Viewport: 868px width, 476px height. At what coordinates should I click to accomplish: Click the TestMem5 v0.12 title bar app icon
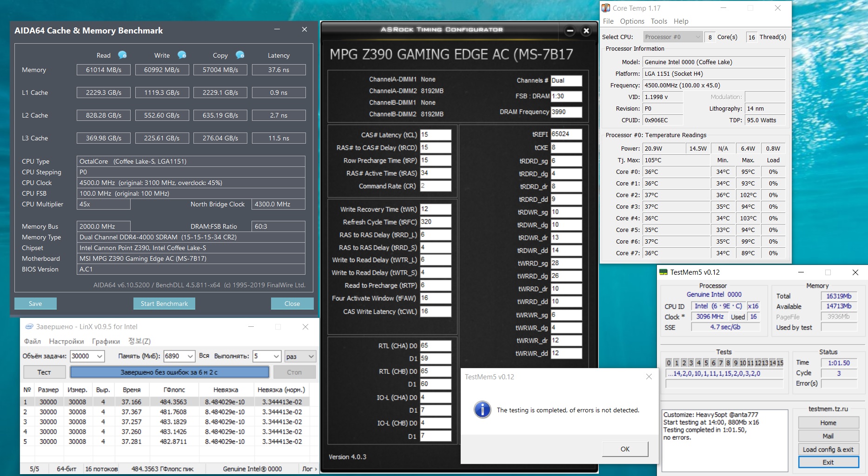pos(663,272)
